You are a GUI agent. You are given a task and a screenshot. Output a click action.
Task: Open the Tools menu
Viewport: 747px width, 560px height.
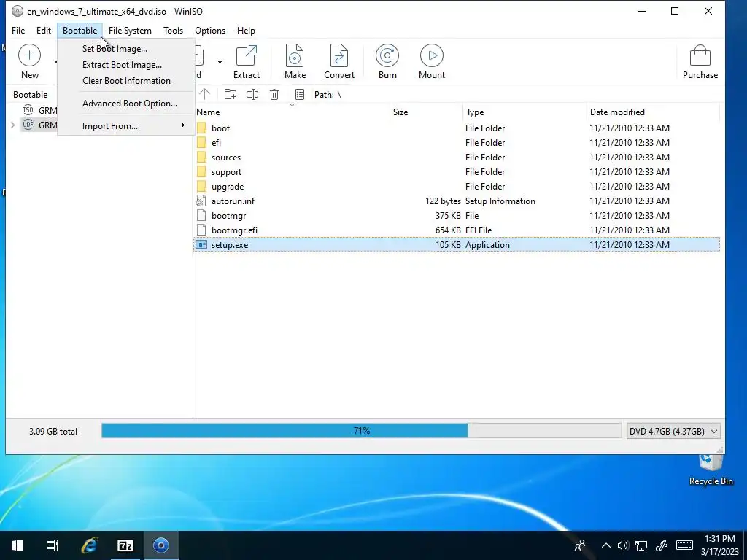pos(173,31)
